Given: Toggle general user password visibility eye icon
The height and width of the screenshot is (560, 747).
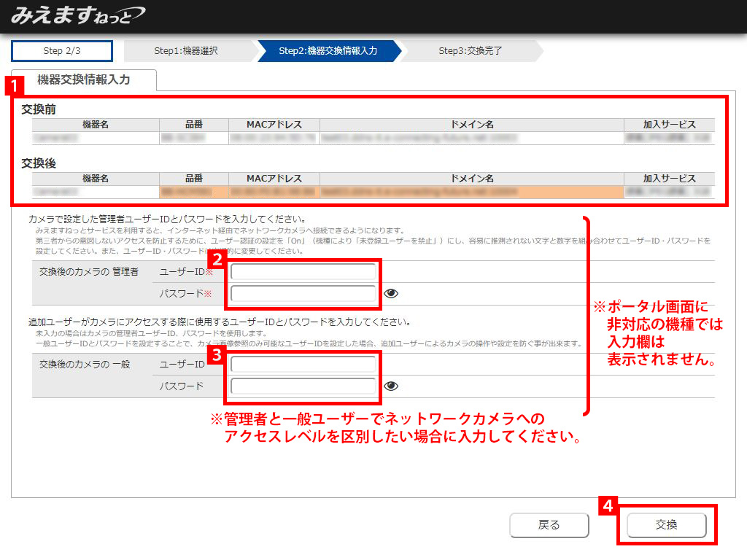Looking at the screenshot, I should point(391,386).
